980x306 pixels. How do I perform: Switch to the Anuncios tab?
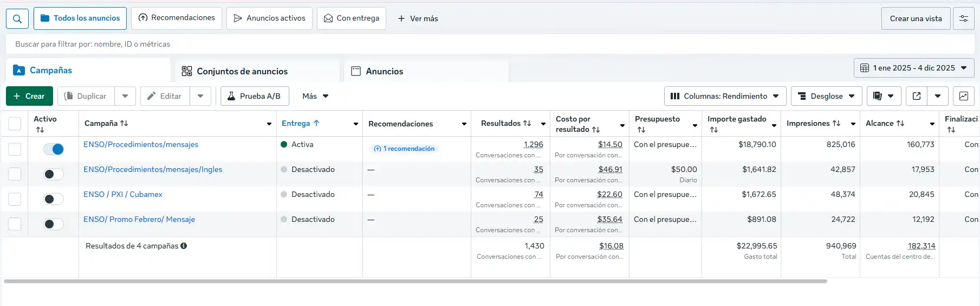click(x=384, y=71)
